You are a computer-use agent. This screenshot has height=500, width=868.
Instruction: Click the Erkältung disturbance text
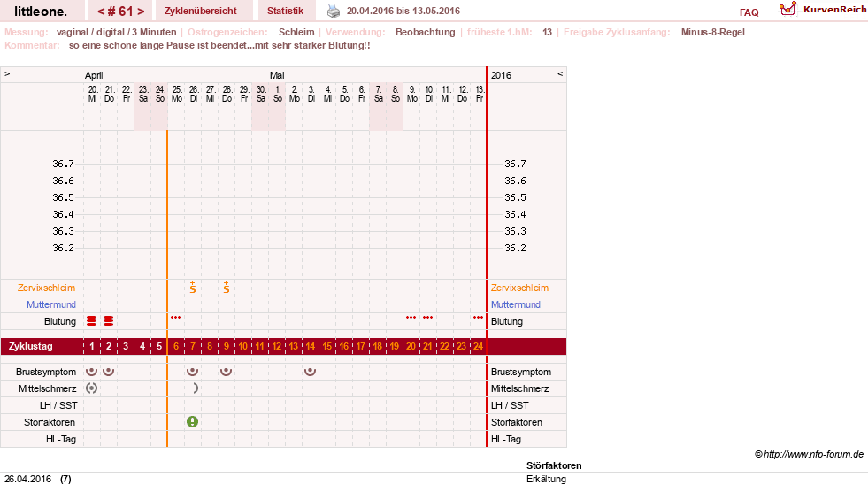[x=546, y=479]
